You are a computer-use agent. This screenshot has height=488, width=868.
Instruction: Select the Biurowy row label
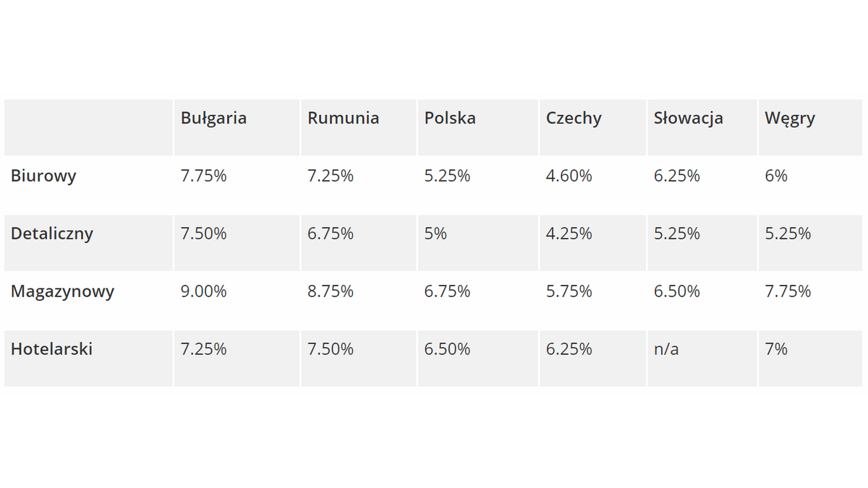pos(43,176)
